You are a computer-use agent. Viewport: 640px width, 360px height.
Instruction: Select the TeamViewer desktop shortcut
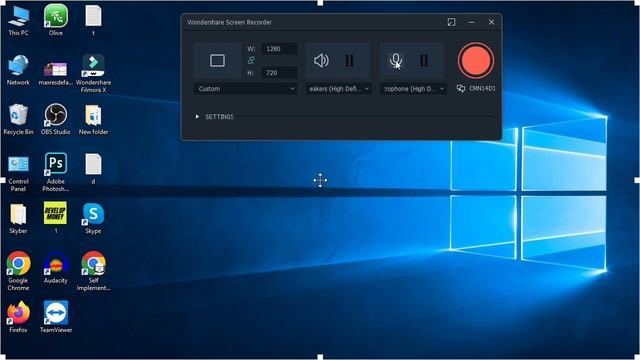tap(56, 318)
